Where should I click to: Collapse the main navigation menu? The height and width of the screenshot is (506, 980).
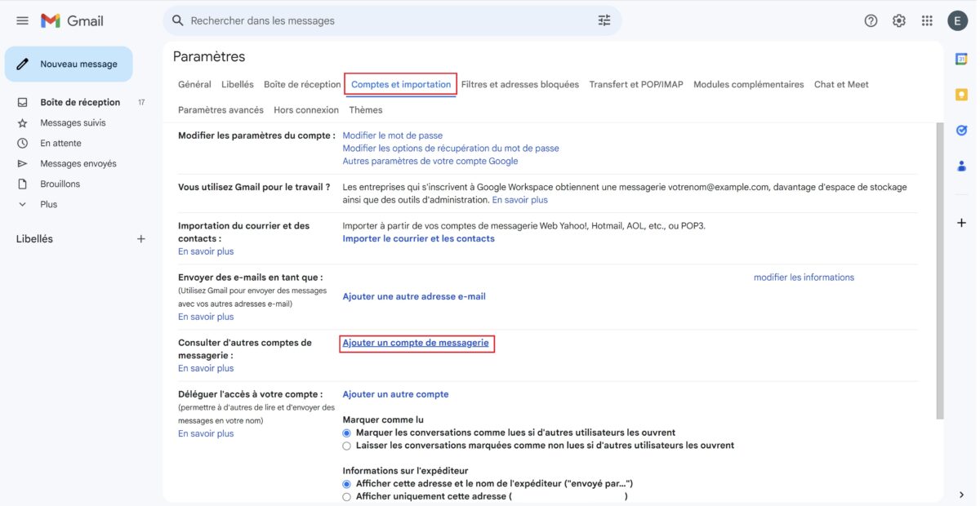pos(22,20)
